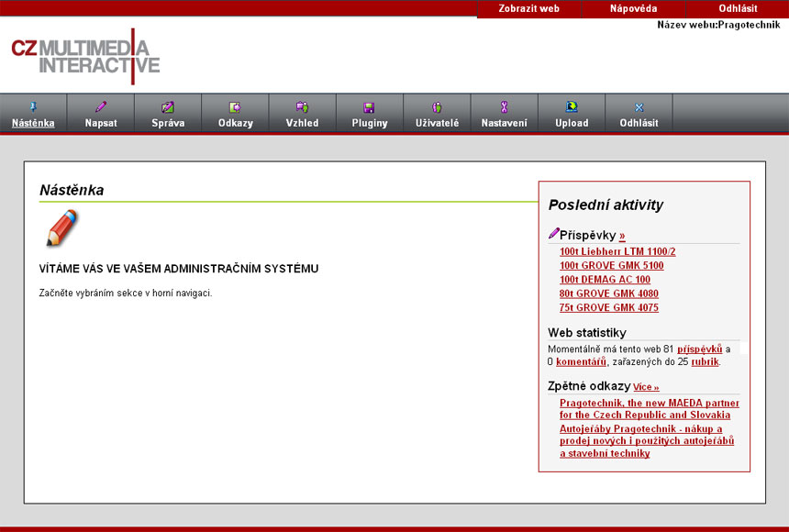Expand Příspěvky list with the » arrow

point(622,236)
